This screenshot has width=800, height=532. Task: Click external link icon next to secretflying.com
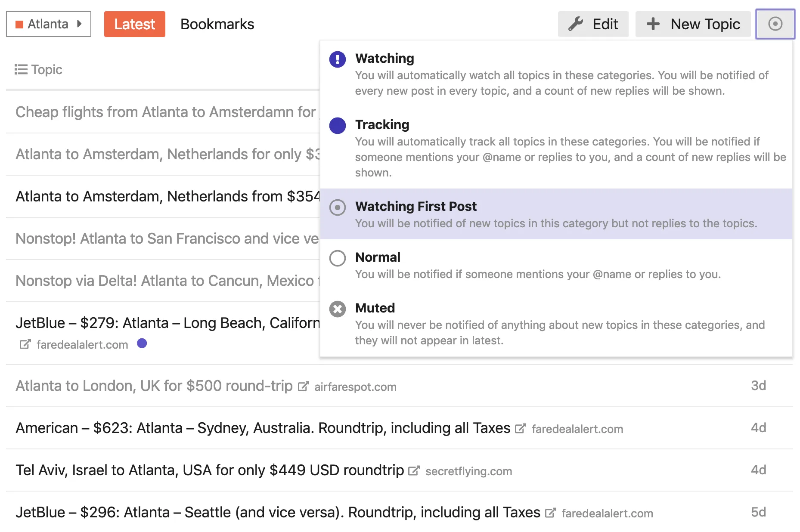click(x=413, y=471)
